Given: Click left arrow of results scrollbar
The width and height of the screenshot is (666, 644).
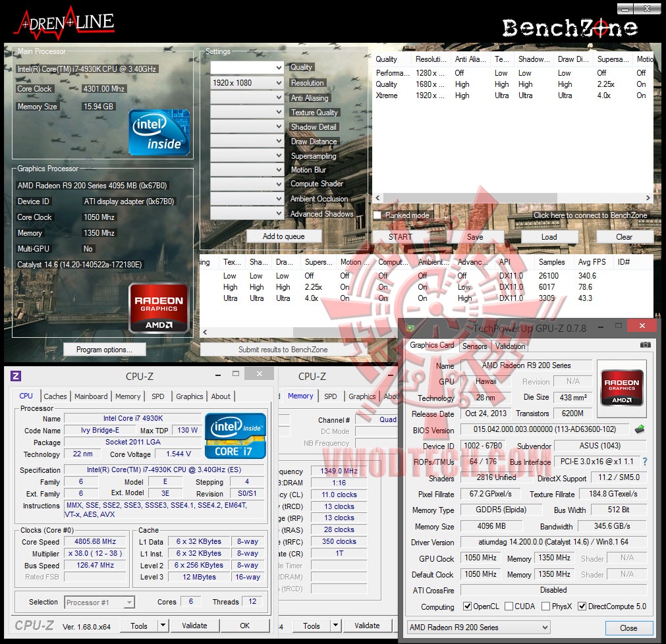Looking at the screenshot, I should tap(205, 332).
